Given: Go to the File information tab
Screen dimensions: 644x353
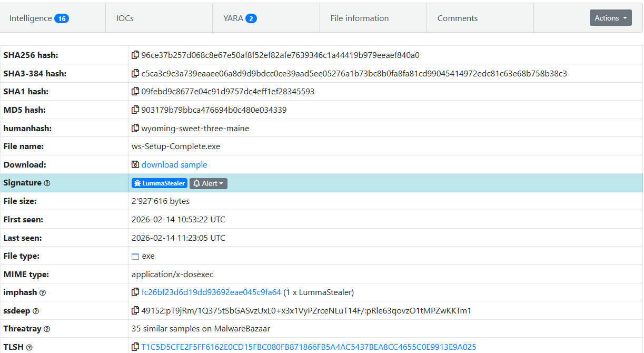Looking at the screenshot, I should click(359, 18).
